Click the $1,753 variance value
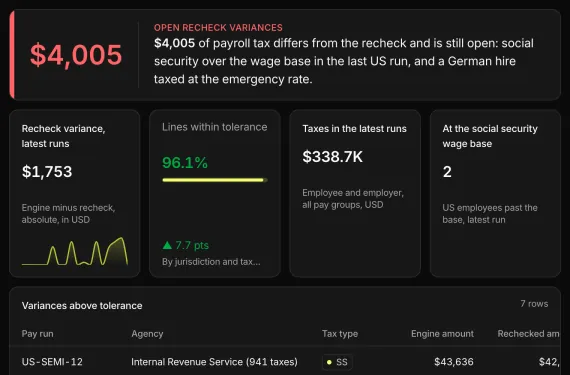570x375 pixels. [x=47, y=172]
